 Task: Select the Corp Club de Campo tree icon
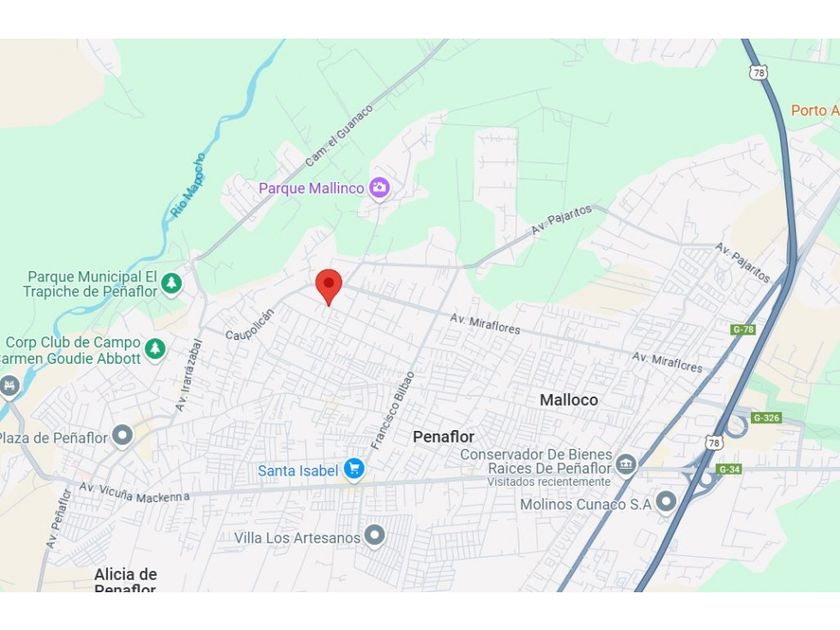click(x=155, y=349)
